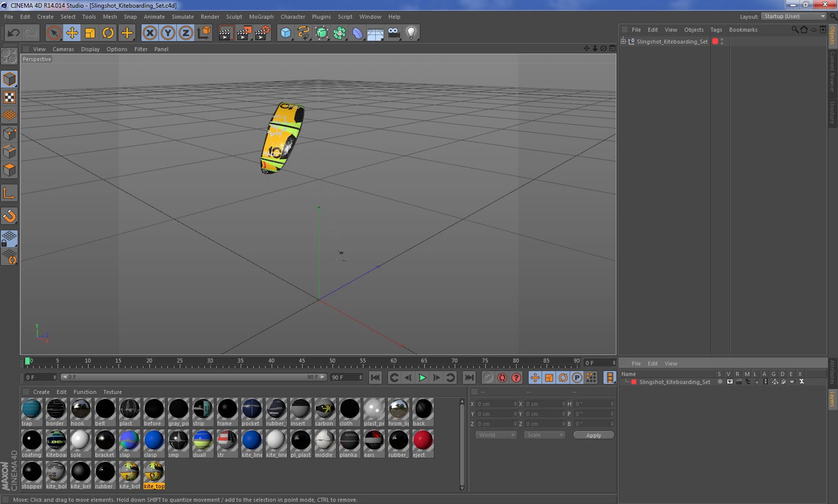The image size is (838, 504).
Task: Add a Cube primitive object
Action: tap(286, 33)
